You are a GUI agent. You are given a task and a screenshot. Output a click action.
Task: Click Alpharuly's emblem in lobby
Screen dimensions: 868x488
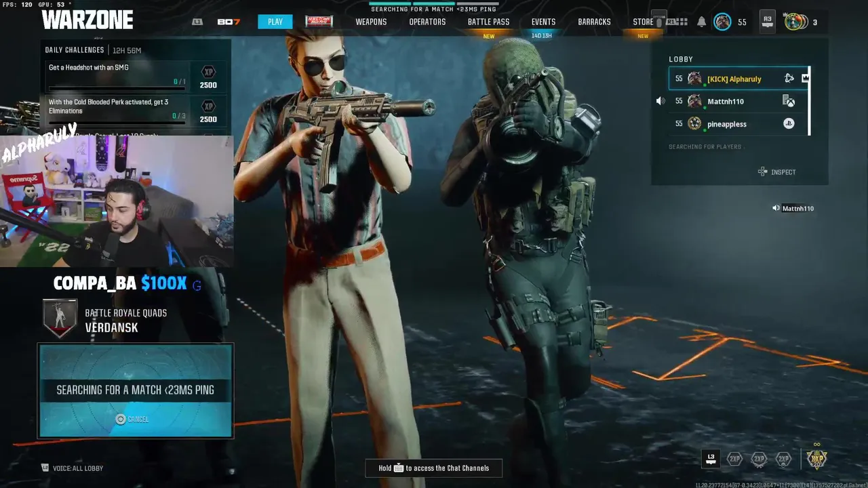tap(694, 79)
